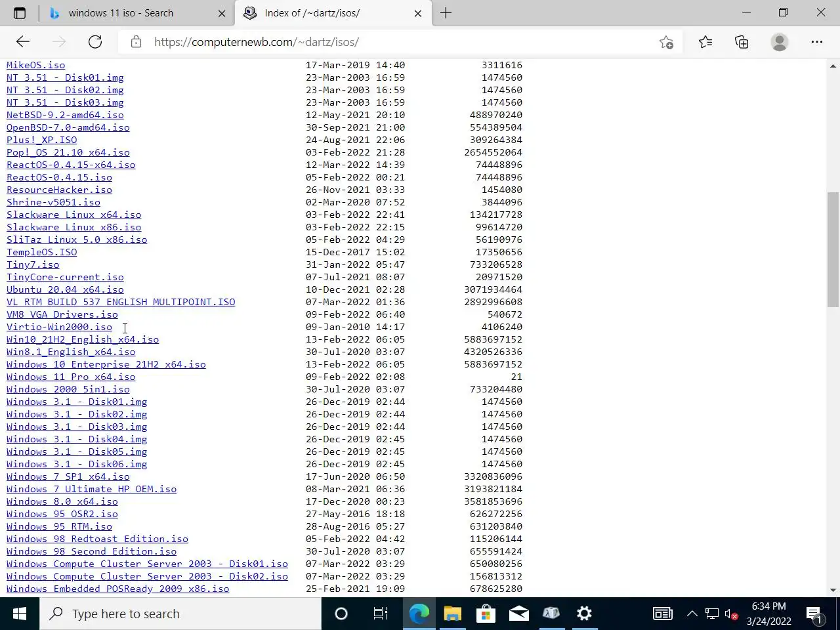Open the Settings gear in taskbar
This screenshot has width=840, height=630.
[584, 614]
